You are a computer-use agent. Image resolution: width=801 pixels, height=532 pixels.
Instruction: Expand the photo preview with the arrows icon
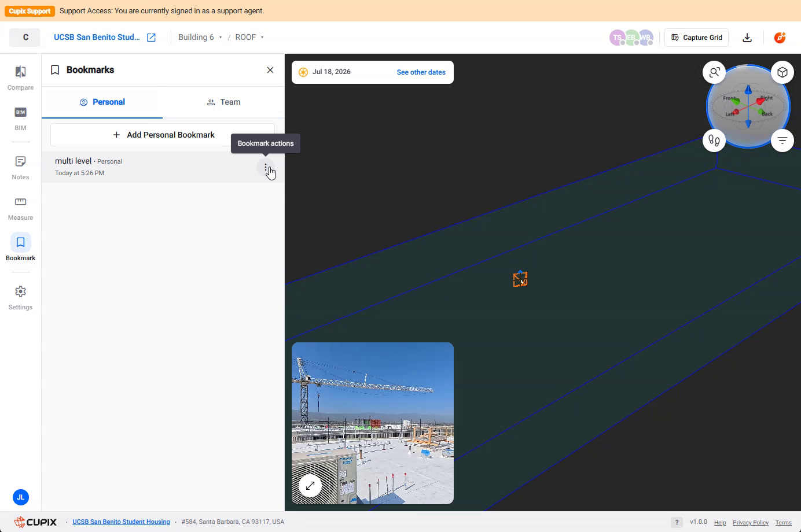[x=310, y=486]
